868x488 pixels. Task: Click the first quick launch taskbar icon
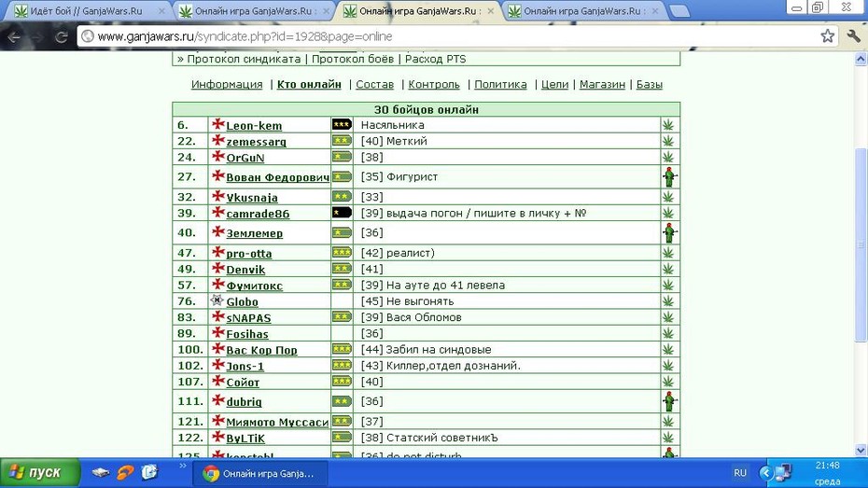point(101,473)
